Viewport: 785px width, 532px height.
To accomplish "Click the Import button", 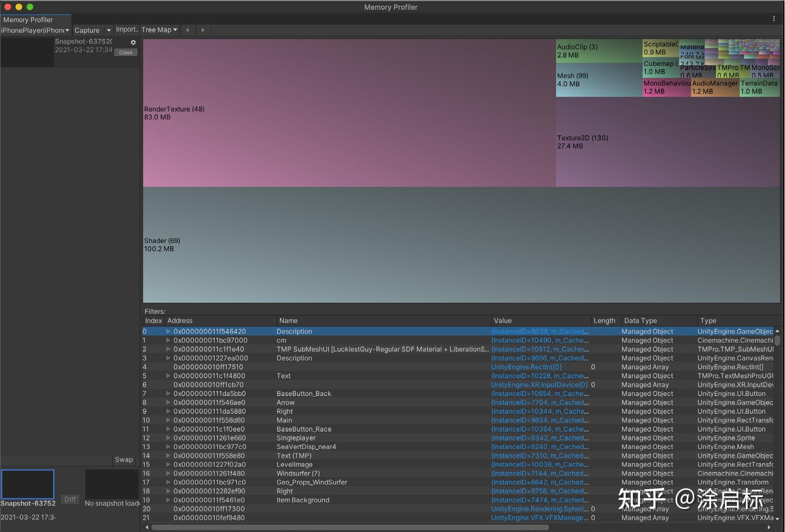I will tap(127, 29).
